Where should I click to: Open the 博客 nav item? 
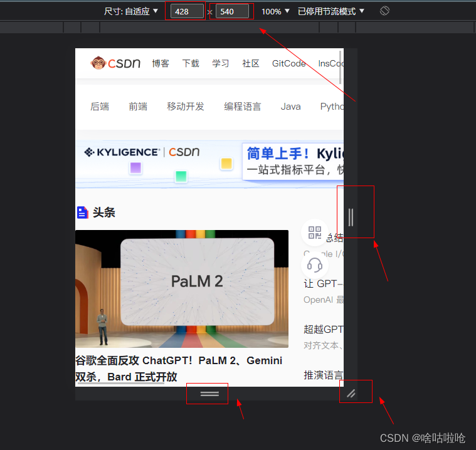[161, 63]
